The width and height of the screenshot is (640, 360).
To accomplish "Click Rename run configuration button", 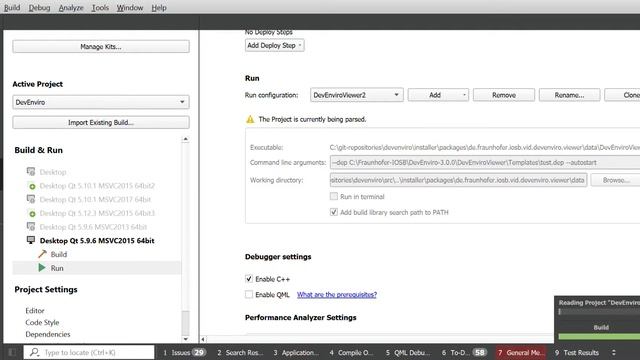I will point(569,95).
